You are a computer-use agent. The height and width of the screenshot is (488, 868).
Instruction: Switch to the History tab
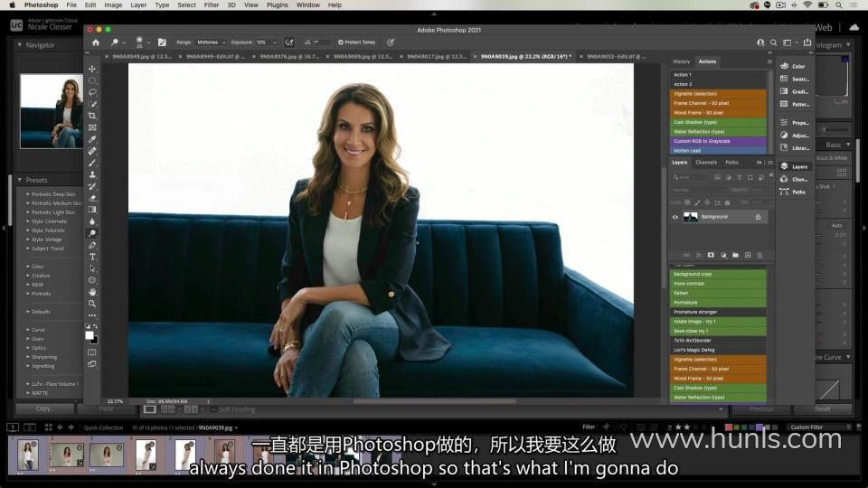(x=682, y=61)
